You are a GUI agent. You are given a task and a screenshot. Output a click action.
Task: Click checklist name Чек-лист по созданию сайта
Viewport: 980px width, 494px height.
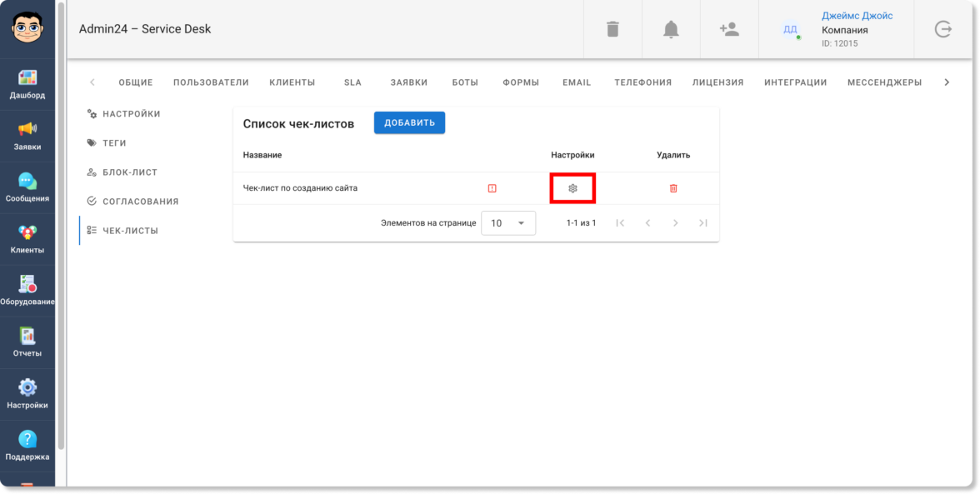pos(300,188)
